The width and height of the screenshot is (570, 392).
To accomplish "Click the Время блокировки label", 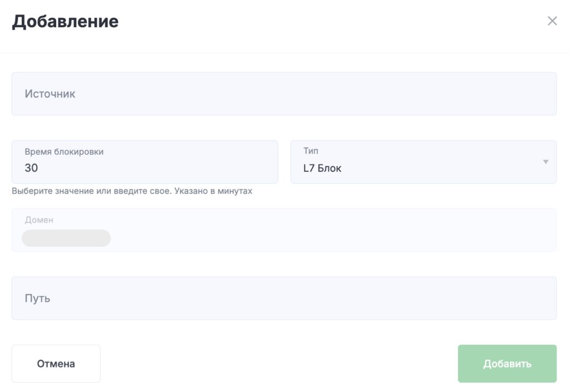I will click(x=64, y=151).
